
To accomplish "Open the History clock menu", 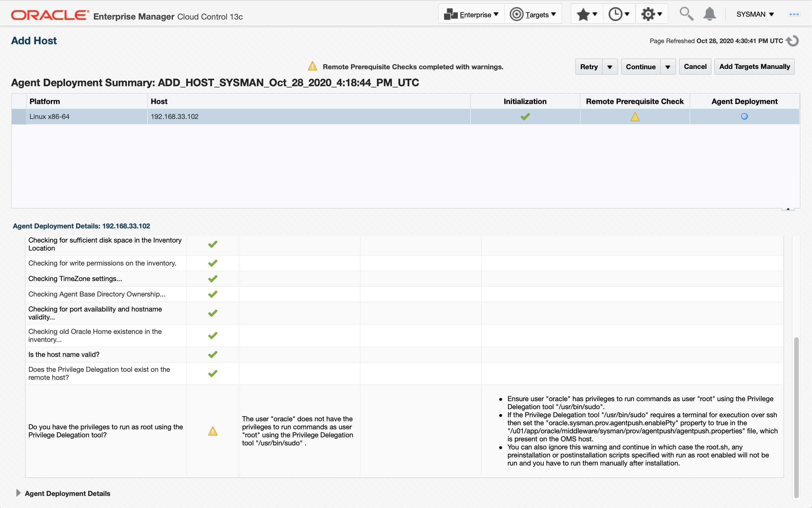I will coord(619,14).
